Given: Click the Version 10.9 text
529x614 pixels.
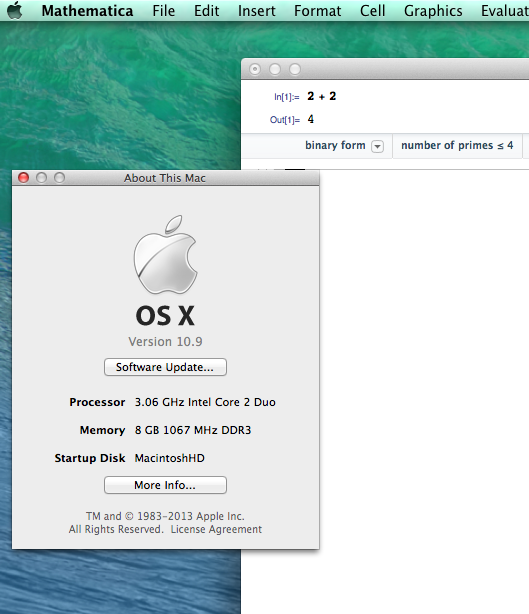Looking at the screenshot, I should point(165,341).
